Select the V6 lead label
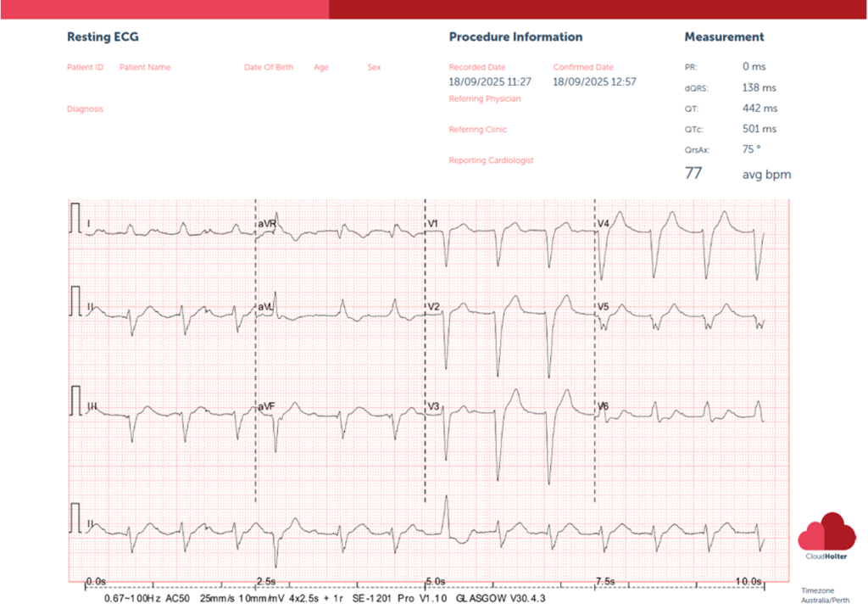 click(x=603, y=407)
